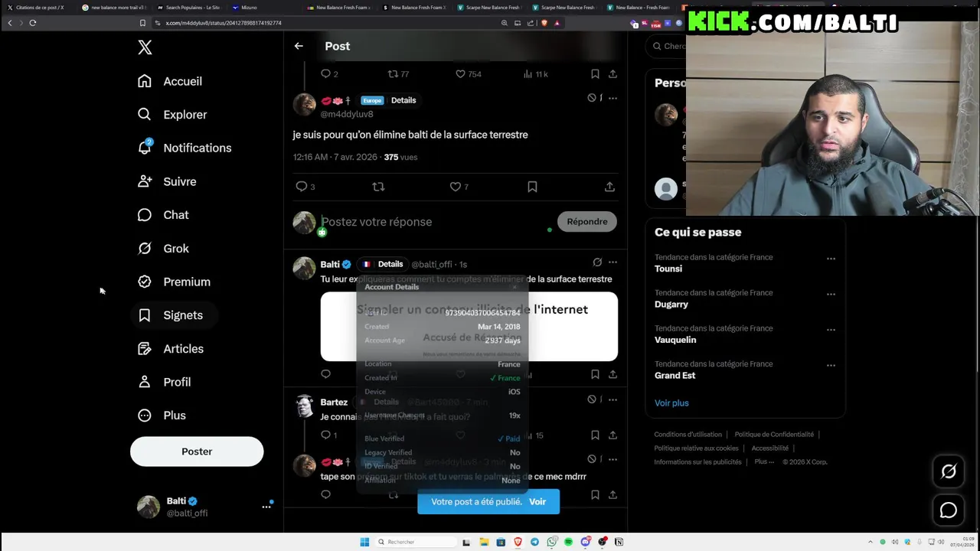The image size is (980, 551).
Task: Click the Details badge on Balti's reply
Action: coord(390,264)
